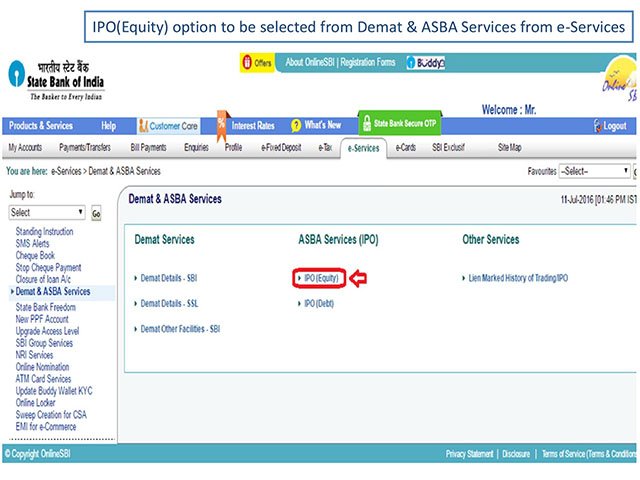
Task: Click the Go button next to Jump to
Action: pyautogui.click(x=96, y=213)
